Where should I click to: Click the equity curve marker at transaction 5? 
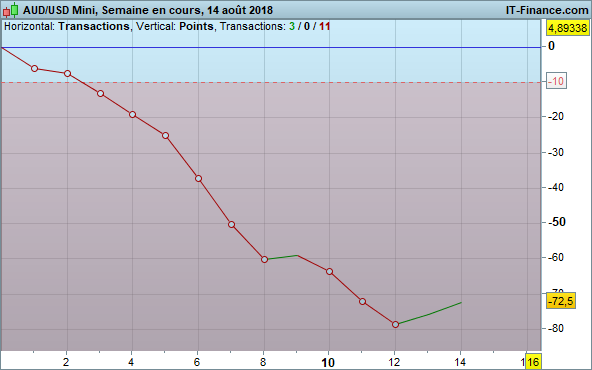165,136
